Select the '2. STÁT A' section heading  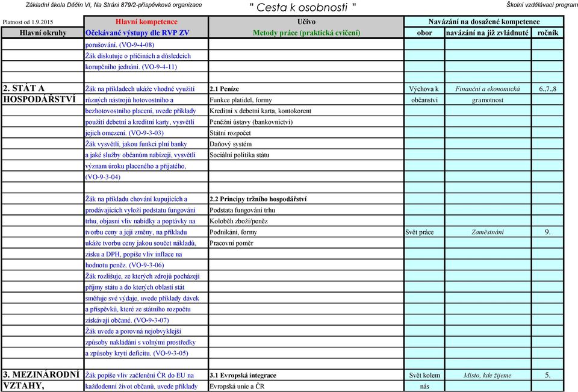[43, 89]
